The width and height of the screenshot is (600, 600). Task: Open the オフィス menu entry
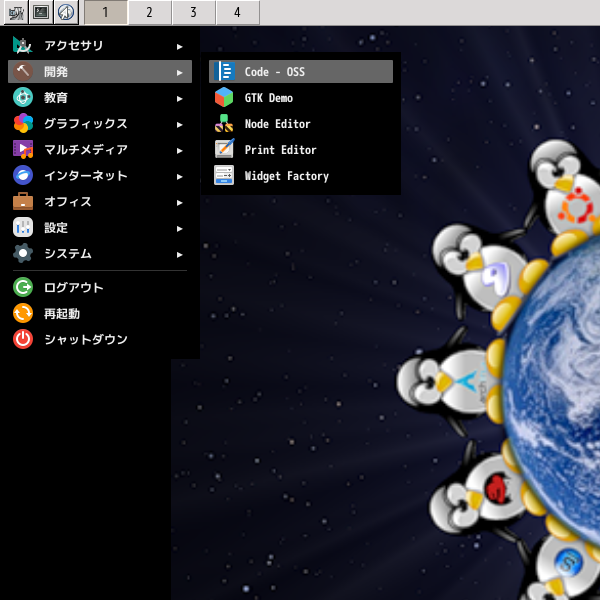coord(100,202)
